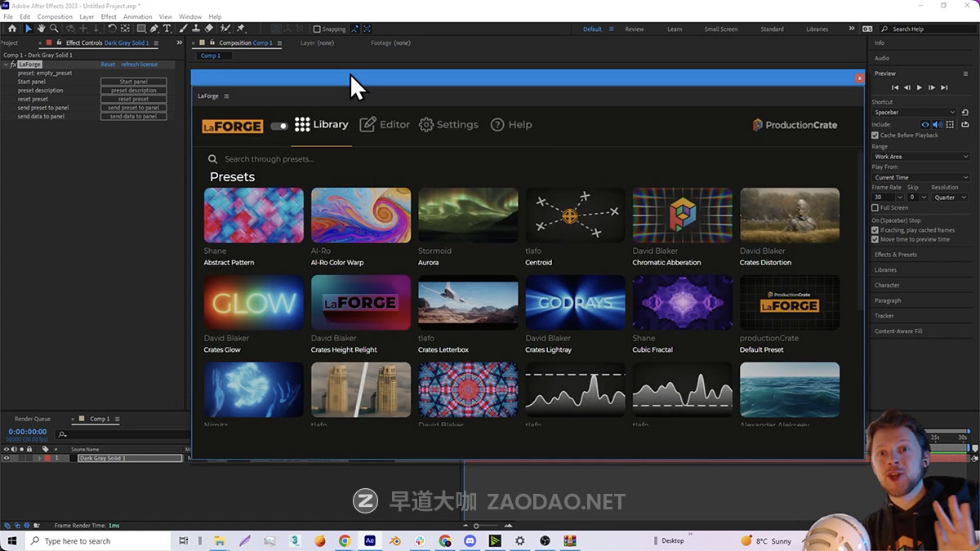The image size is (980, 551).
Task: Click the ProductionCrate logo in LaForge
Action: [x=794, y=125]
